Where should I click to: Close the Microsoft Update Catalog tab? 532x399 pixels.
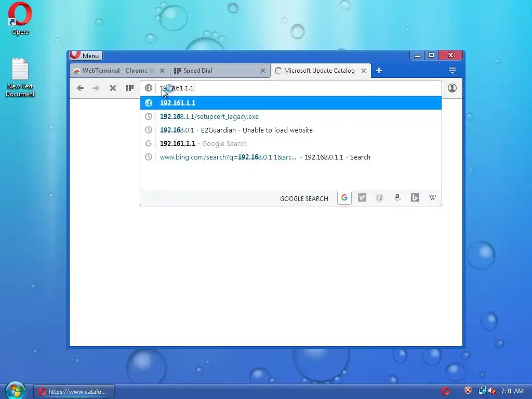363,71
